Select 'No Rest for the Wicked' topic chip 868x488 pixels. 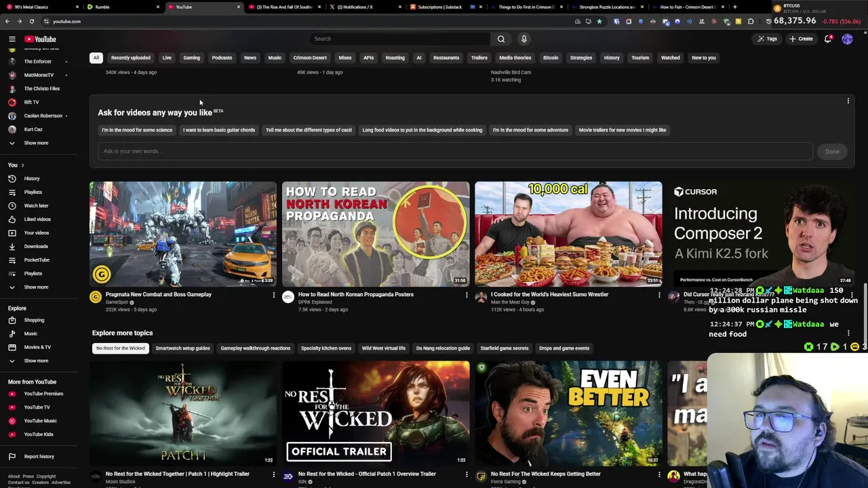(121, 348)
